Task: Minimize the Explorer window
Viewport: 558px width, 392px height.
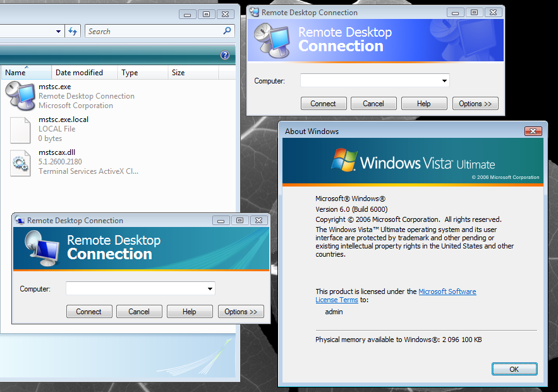Action: pyautogui.click(x=188, y=15)
